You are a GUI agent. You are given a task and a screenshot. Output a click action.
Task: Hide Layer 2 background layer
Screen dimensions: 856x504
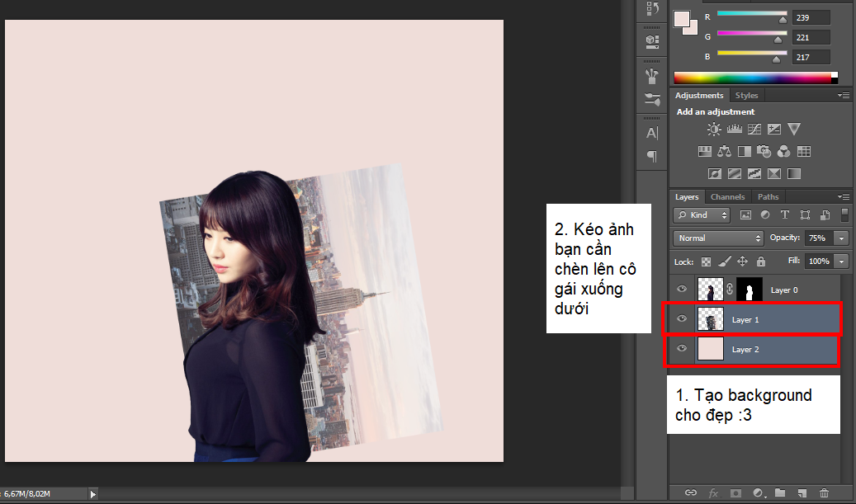pos(682,349)
